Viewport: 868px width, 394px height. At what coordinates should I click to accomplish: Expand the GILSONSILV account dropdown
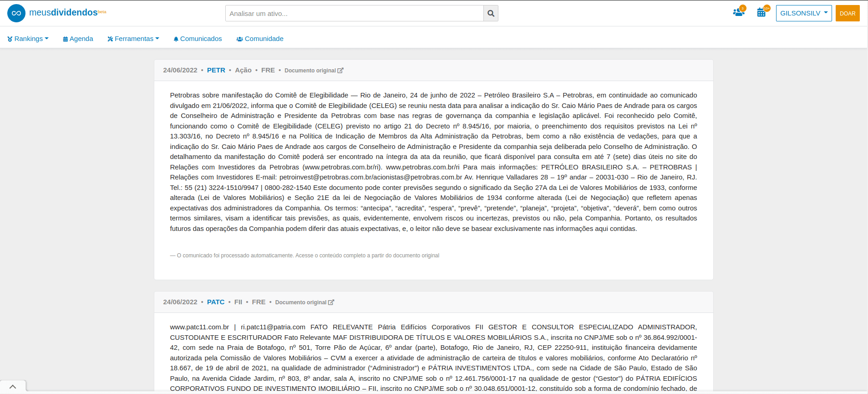click(804, 13)
